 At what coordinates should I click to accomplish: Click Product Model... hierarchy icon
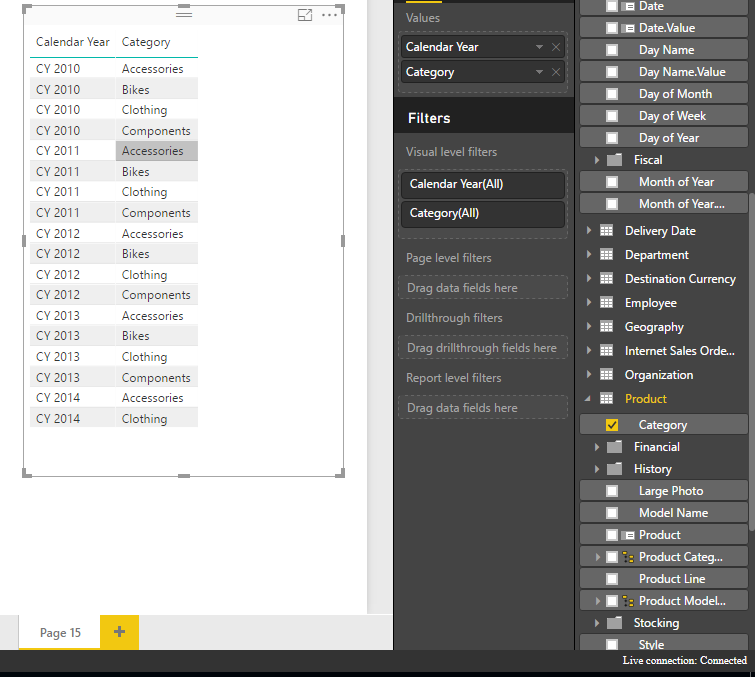(628, 601)
